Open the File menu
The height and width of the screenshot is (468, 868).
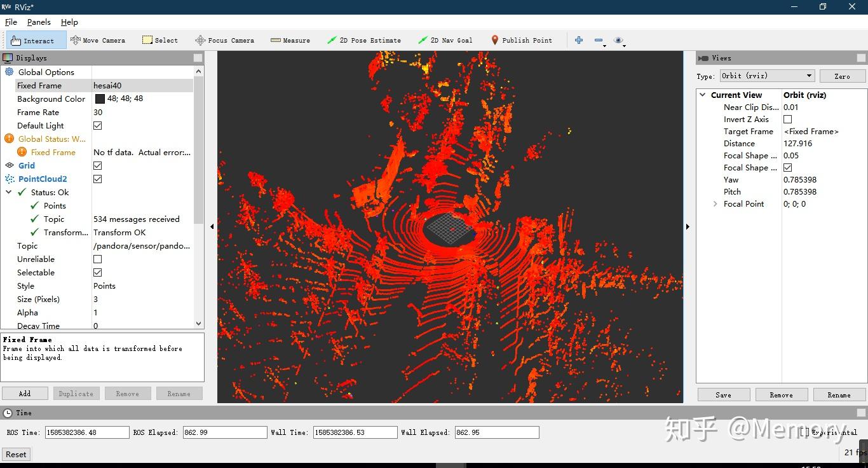click(11, 22)
